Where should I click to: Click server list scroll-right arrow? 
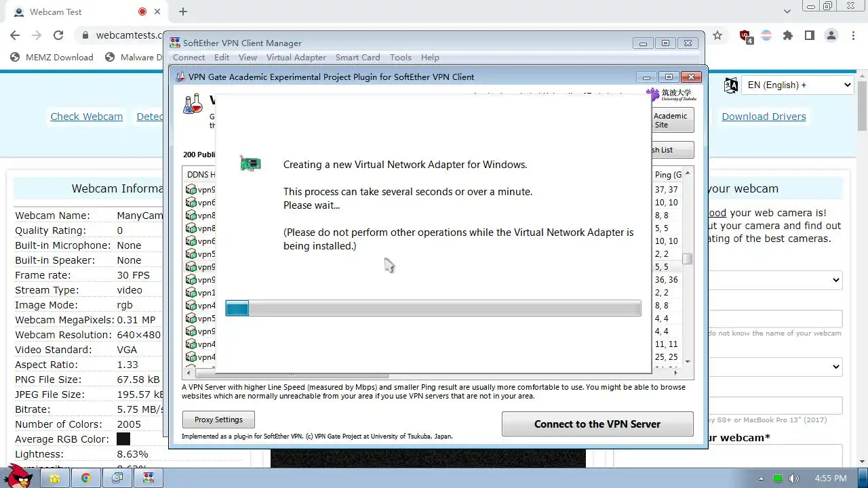675,372
